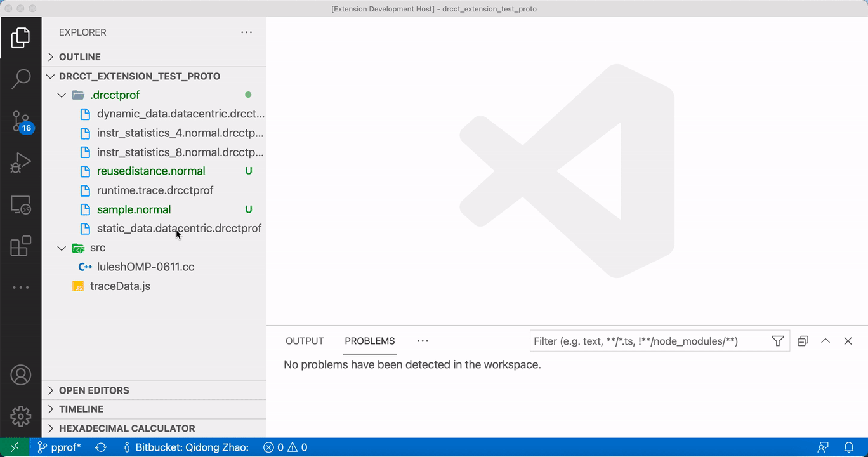868x457 pixels.
Task: Open the Accounts menu icon
Action: point(20,375)
